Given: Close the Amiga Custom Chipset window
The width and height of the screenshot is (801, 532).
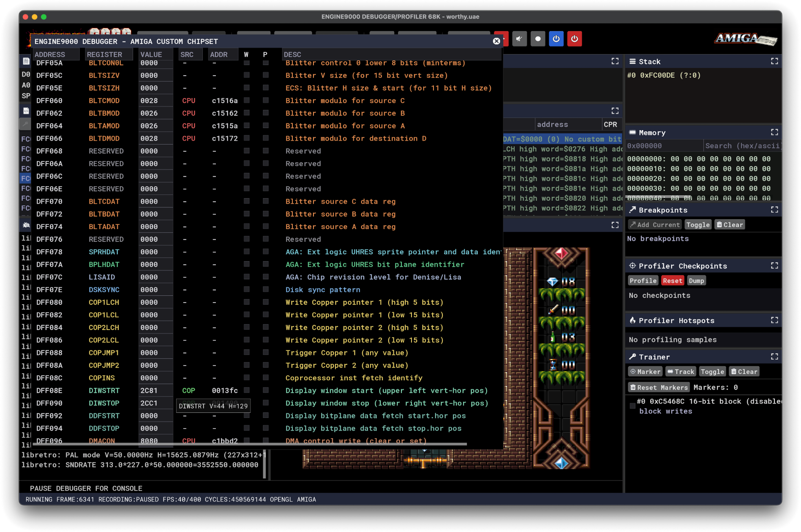Looking at the screenshot, I should tap(496, 41).
